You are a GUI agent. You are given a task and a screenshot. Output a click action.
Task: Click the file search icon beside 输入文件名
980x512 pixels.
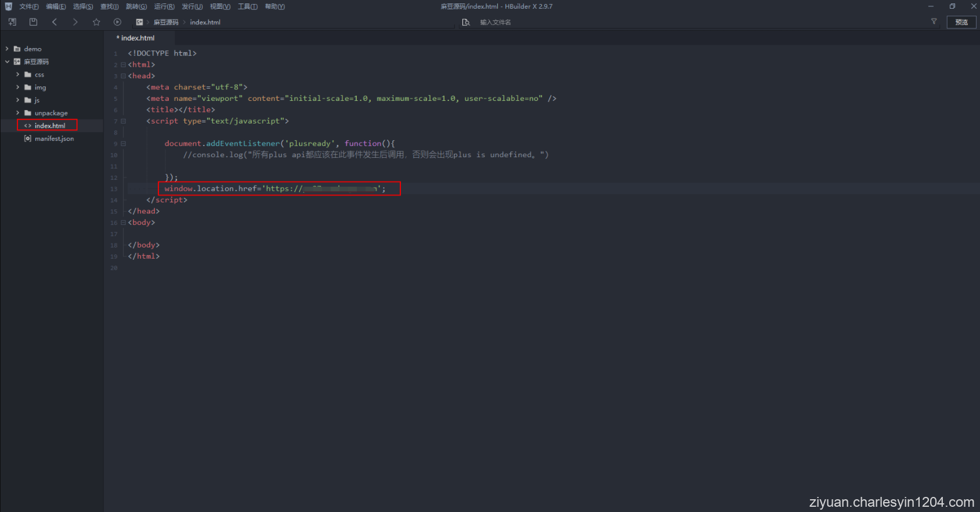pos(465,22)
